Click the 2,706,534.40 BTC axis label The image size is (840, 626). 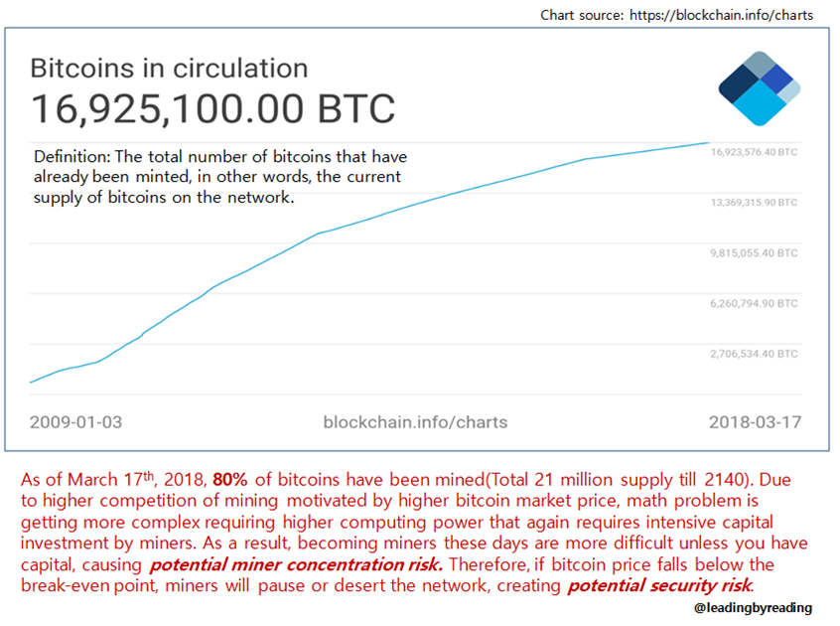click(x=754, y=353)
